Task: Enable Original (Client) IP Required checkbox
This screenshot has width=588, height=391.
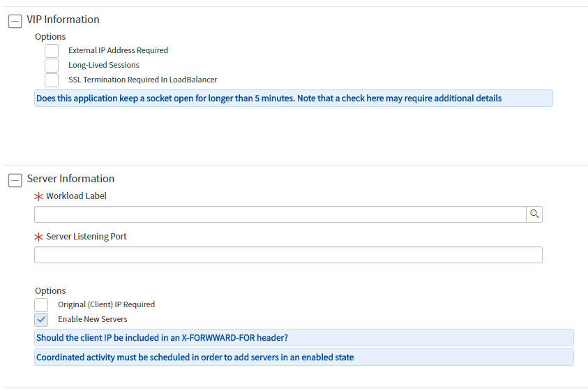Action: click(x=41, y=304)
